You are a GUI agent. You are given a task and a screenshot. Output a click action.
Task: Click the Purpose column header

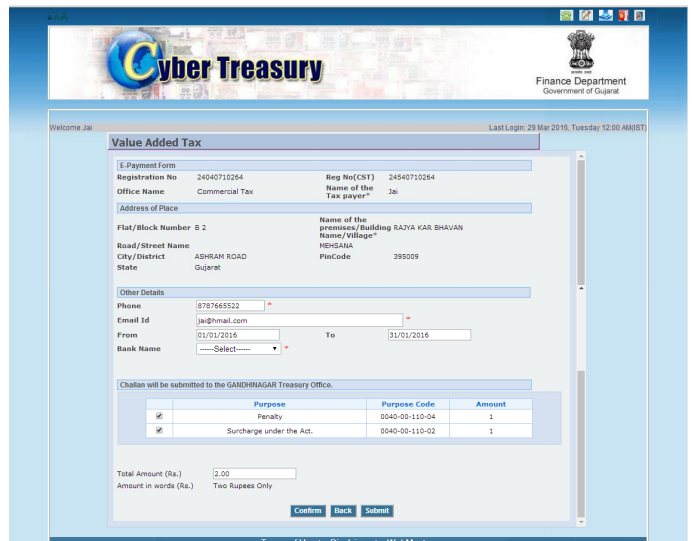pos(270,404)
